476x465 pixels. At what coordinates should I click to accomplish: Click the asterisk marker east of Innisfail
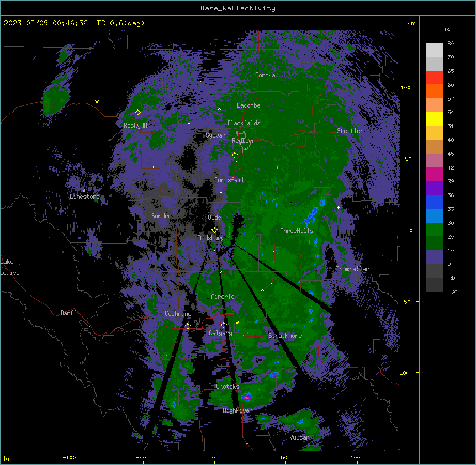[x=277, y=167]
